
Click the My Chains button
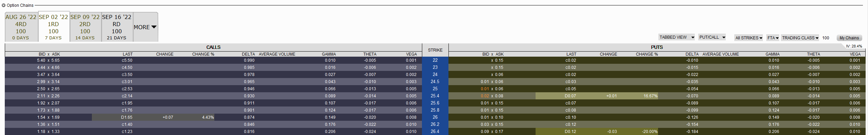pos(849,38)
